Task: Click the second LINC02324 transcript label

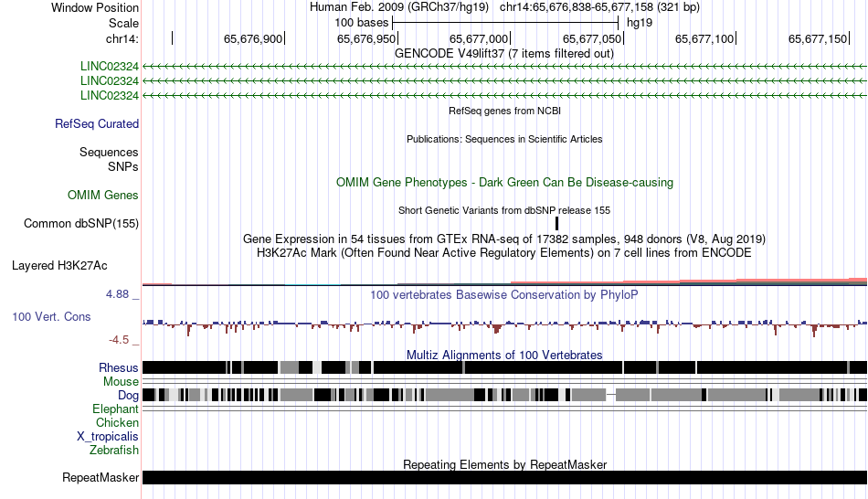Action: coord(109,80)
